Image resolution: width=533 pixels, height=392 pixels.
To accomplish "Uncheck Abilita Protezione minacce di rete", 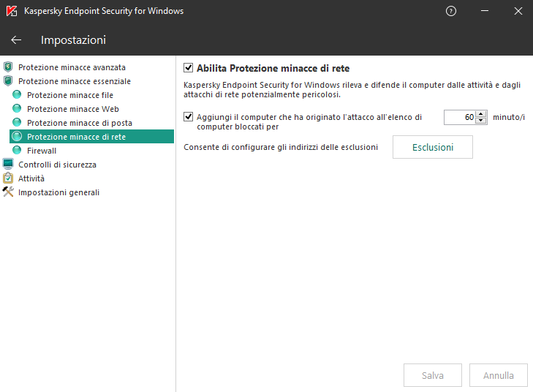I will [x=189, y=68].
